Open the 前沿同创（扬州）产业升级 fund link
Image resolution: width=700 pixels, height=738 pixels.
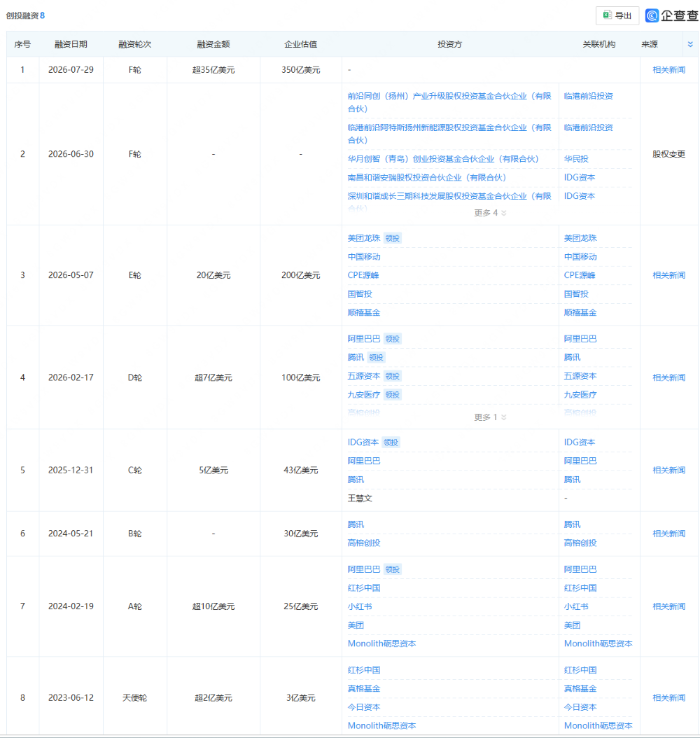coord(449,102)
